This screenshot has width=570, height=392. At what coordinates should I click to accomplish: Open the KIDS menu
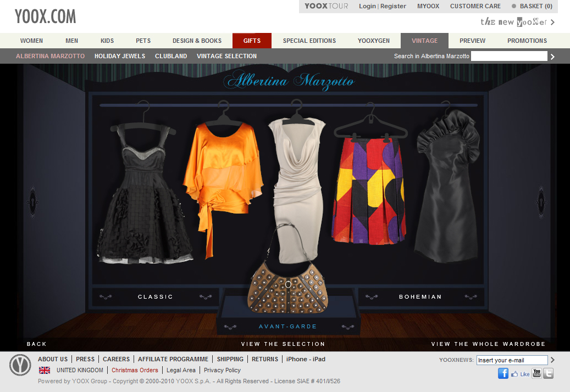107,41
